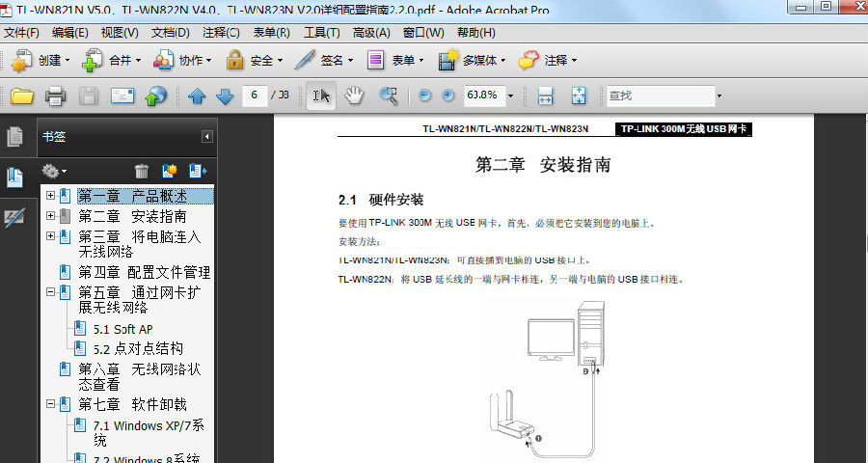868x463 pixels.
Task: Click the save floppy disk icon
Action: [x=89, y=95]
